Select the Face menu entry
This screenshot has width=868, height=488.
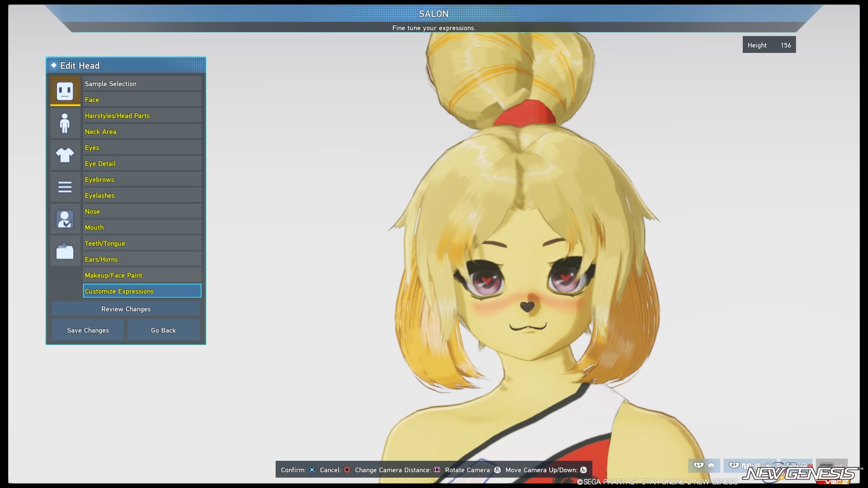click(142, 99)
